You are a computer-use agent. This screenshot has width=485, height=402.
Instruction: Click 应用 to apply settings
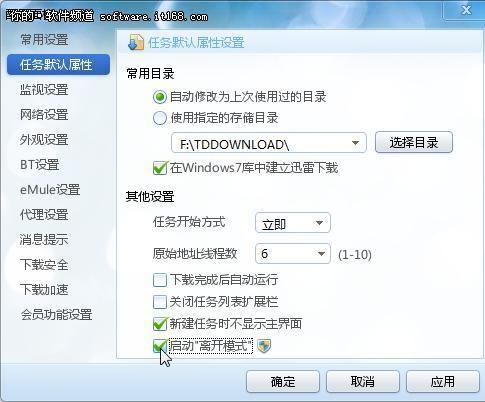[x=443, y=381]
